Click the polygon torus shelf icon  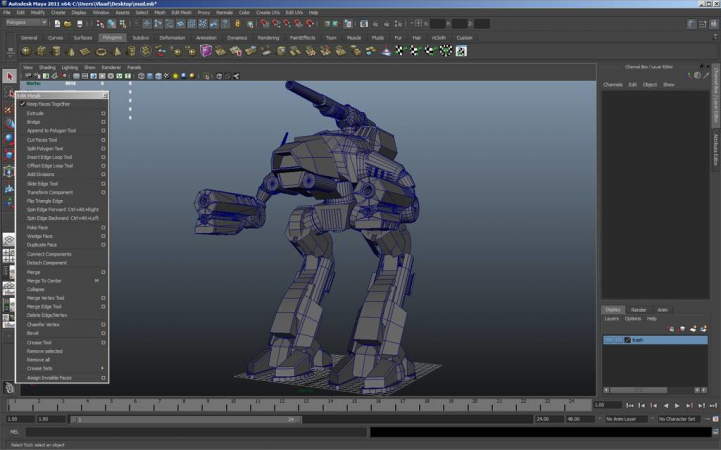click(x=101, y=51)
